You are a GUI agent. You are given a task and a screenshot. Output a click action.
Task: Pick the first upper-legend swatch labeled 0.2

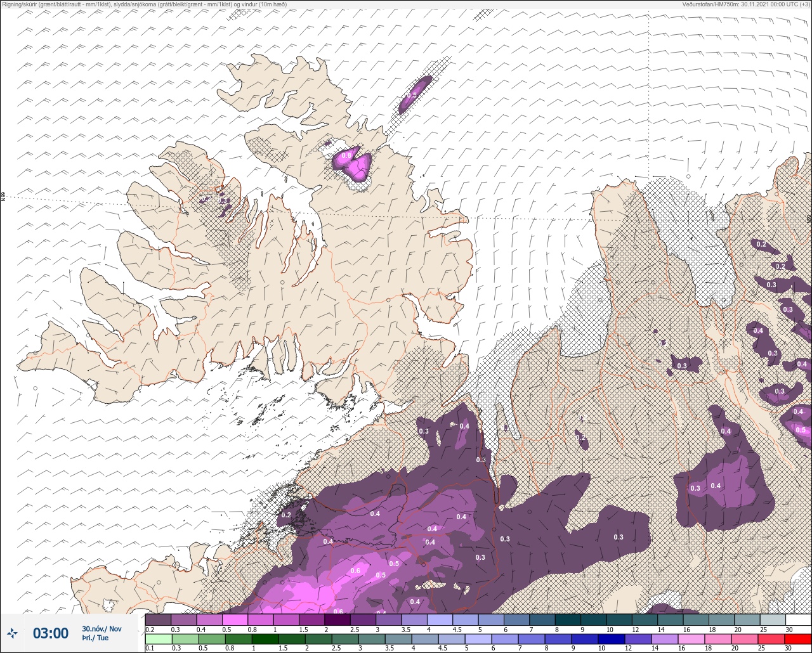(158, 619)
